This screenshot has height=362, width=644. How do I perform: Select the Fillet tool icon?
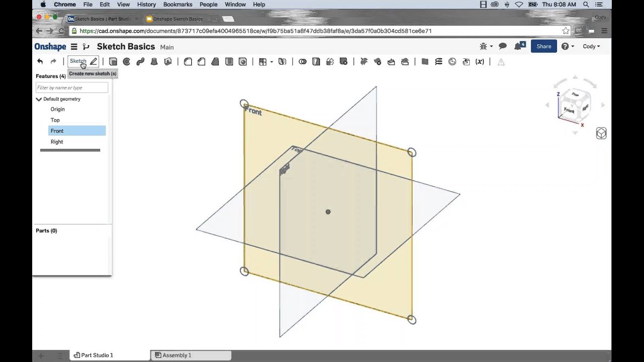coord(188,62)
